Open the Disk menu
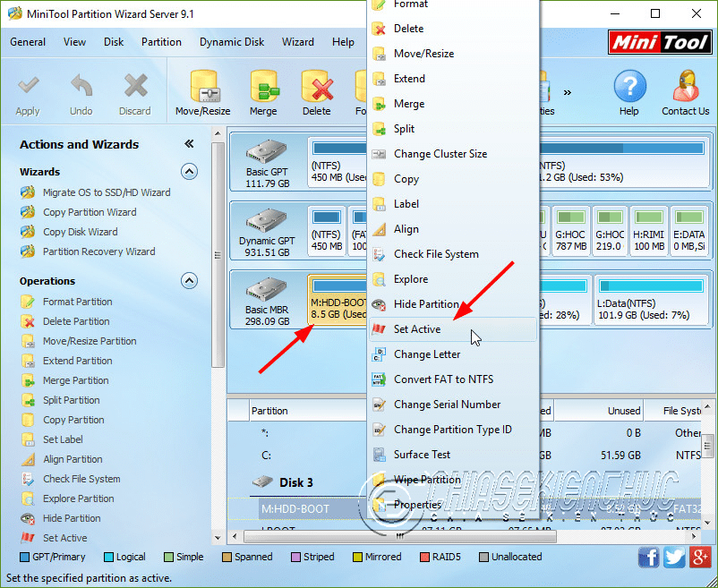 pyautogui.click(x=114, y=42)
